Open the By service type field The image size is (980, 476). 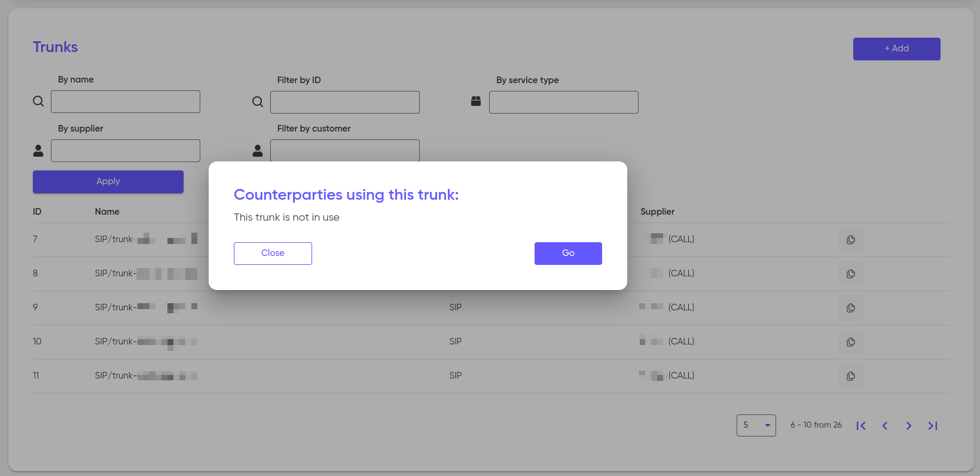click(564, 102)
